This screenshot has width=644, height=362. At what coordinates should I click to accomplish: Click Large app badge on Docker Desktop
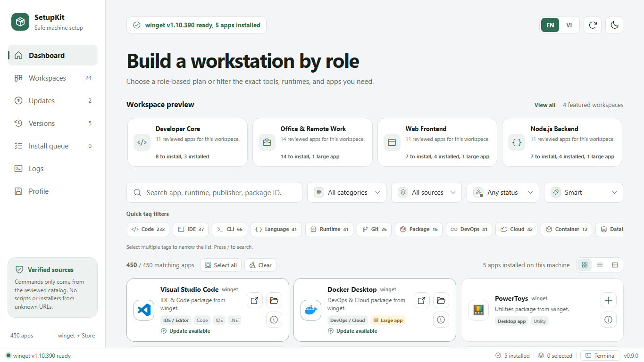pyautogui.click(x=388, y=321)
